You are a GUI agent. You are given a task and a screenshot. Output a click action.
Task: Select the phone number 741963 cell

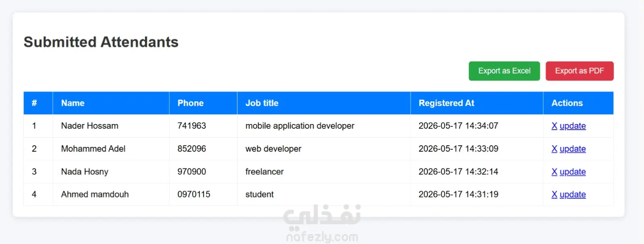(x=203, y=126)
